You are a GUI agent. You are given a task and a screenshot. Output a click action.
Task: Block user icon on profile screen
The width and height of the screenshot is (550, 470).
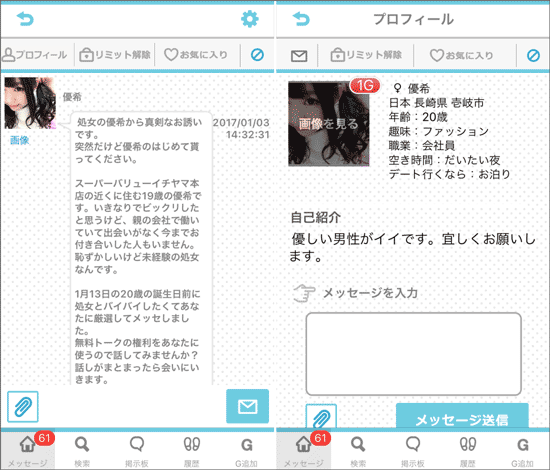[533, 55]
